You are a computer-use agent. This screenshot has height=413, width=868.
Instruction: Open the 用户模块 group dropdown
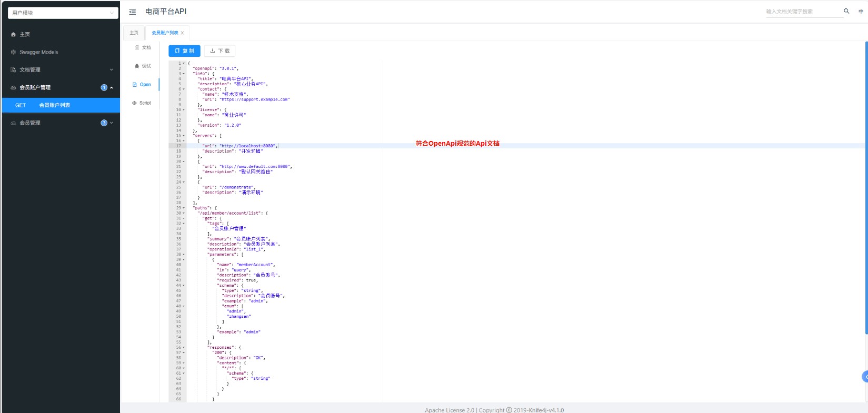click(63, 13)
